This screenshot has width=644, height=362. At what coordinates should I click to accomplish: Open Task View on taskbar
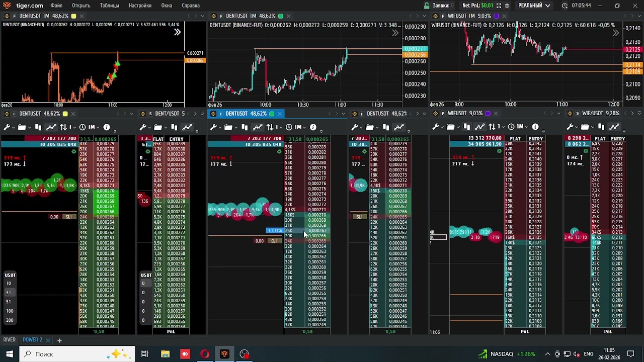[x=145, y=354]
